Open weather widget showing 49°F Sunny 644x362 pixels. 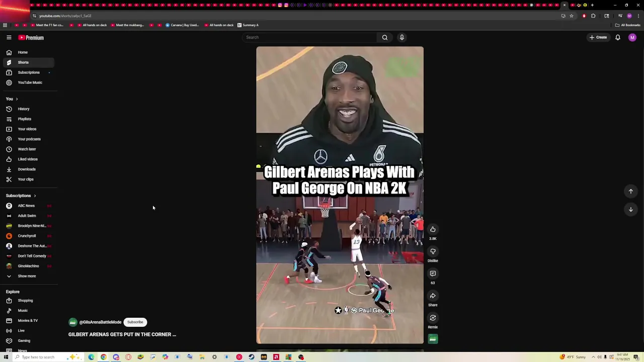573,357
